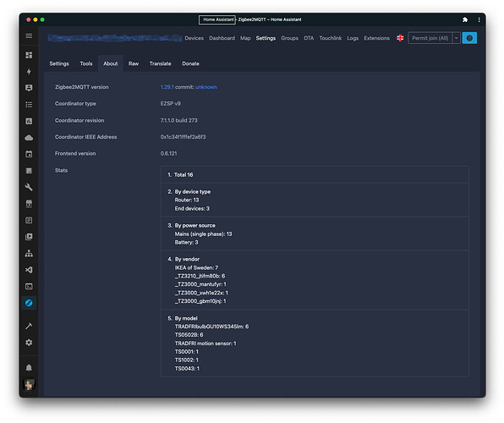The width and height of the screenshot is (504, 423).
Task: Open the stacked server icon in sidebar
Action: [x=29, y=171]
